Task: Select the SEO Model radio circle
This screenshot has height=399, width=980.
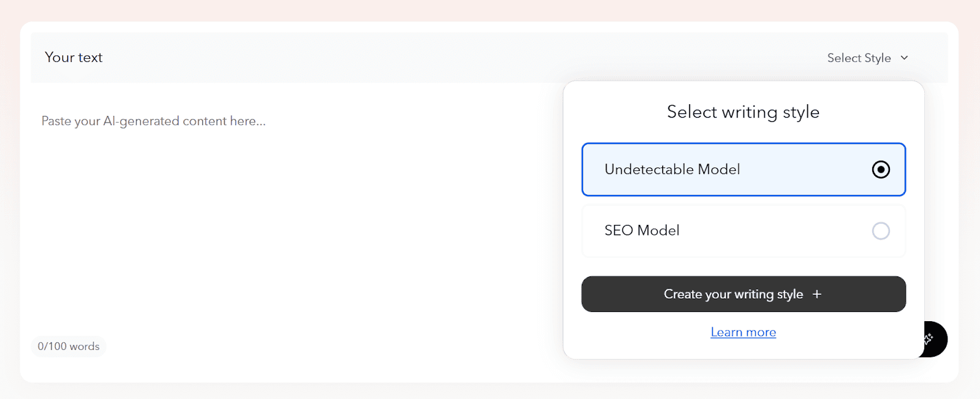Action: pos(881,230)
